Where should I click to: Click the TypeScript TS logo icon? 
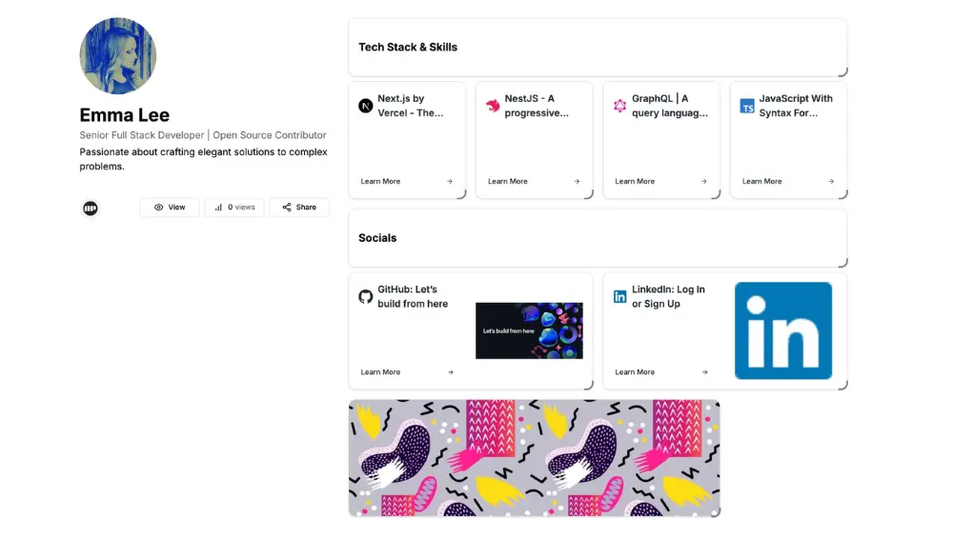[x=747, y=106]
